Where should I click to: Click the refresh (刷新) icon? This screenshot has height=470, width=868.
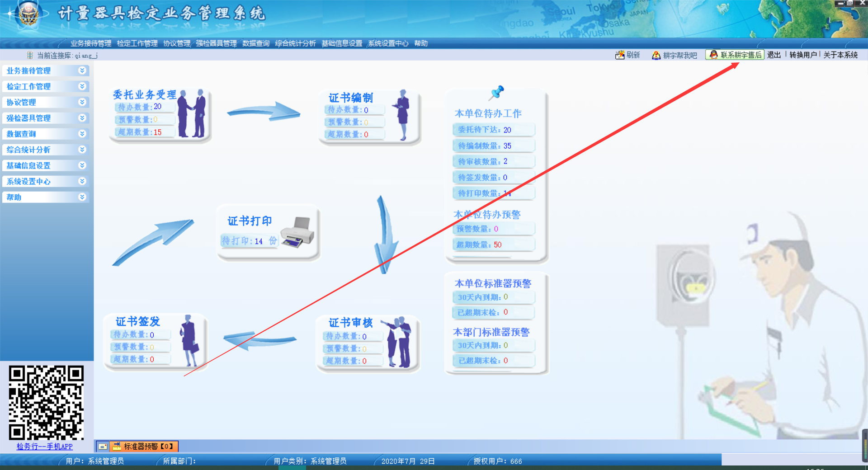click(x=620, y=55)
